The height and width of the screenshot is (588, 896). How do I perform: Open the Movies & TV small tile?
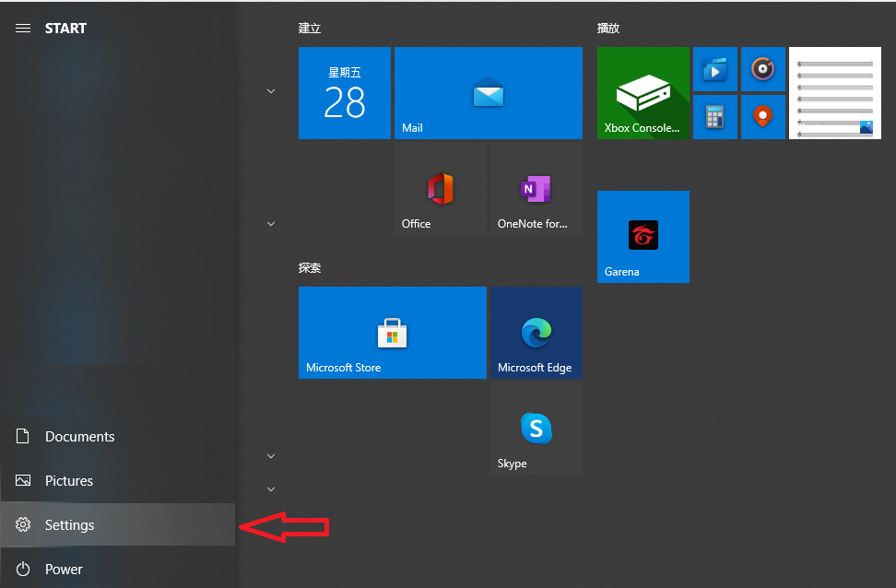pyautogui.click(x=715, y=69)
